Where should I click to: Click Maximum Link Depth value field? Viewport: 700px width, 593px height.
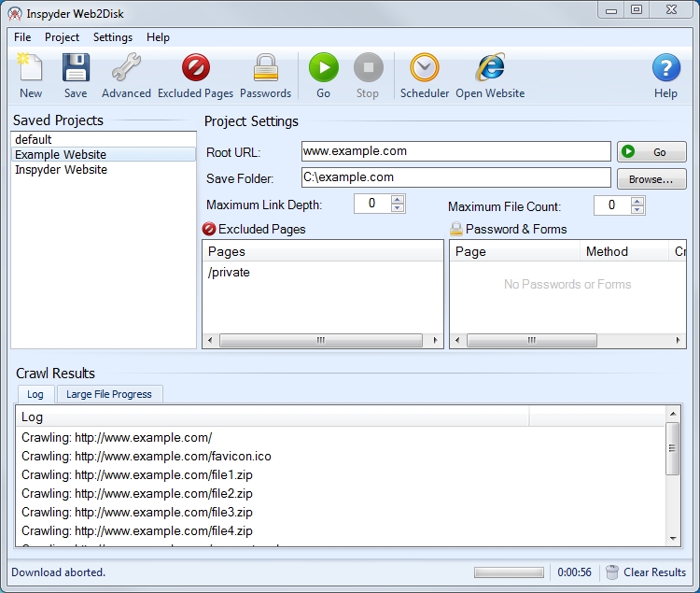(x=371, y=204)
